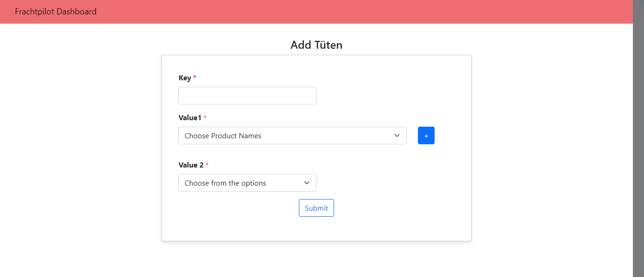Click the Add Tüten page heading
The height and width of the screenshot is (277, 644).
316,45
